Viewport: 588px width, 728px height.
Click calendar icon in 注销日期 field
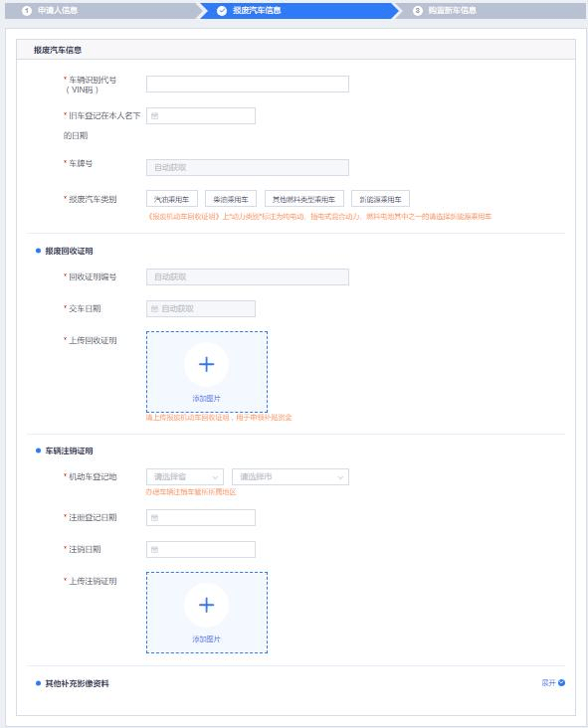click(154, 550)
